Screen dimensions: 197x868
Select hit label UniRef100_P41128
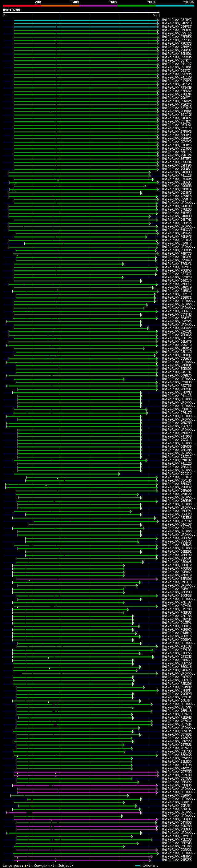(x=177, y=84)
